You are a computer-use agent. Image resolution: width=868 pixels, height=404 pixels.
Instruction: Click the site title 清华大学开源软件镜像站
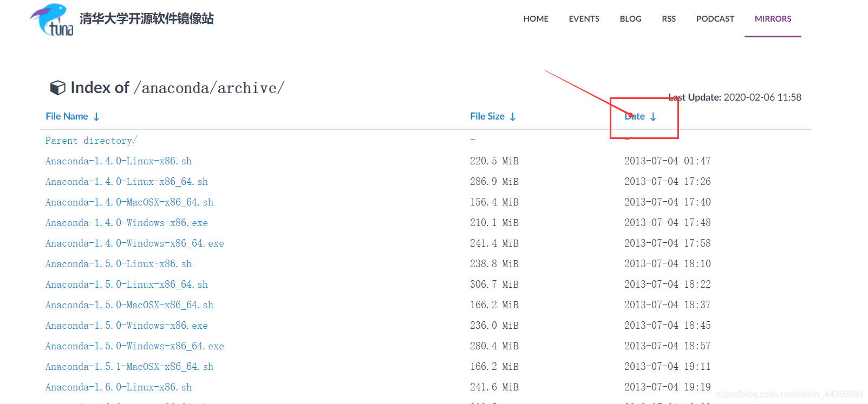147,19
